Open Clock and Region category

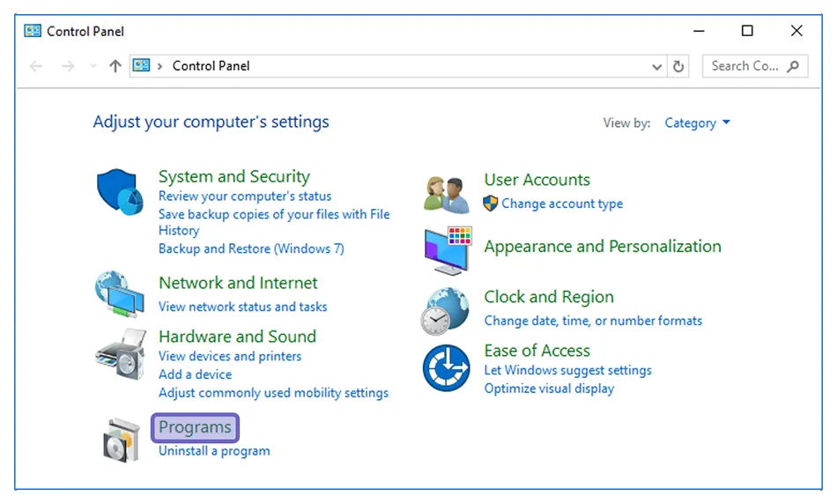pyautogui.click(x=549, y=296)
